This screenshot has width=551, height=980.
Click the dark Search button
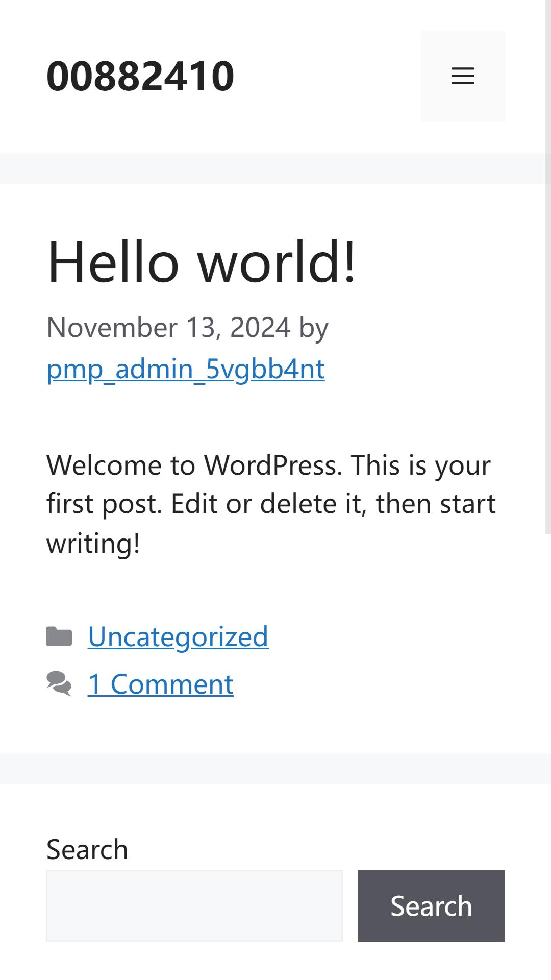click(x=432, y=905)
